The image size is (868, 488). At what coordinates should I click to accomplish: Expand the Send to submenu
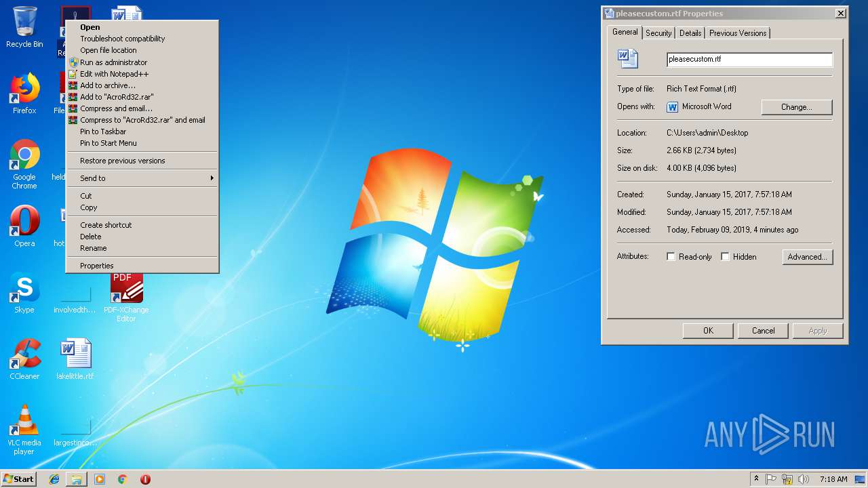click(x=142, y=178)
